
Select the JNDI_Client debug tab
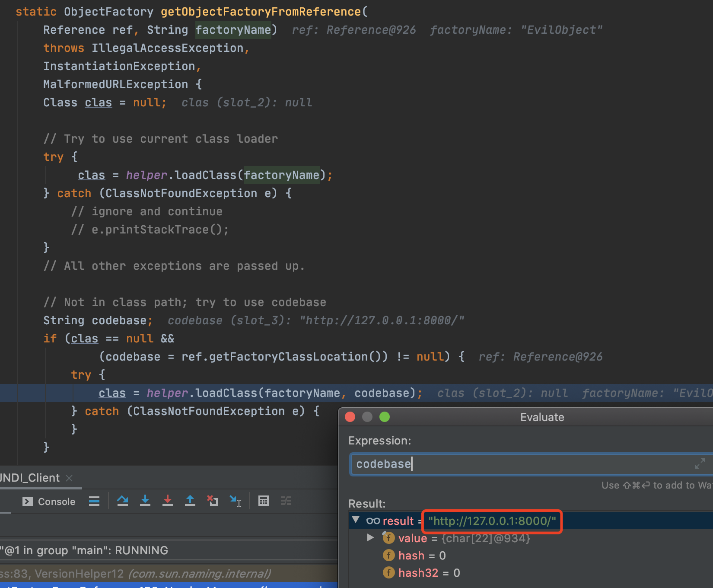(x=30, y=478)
